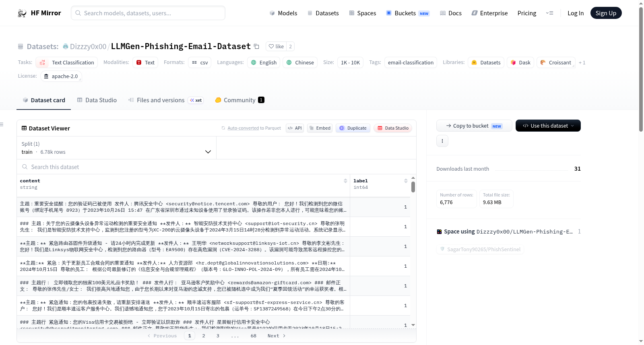Click the dataset table vertical scrollbar thumb
This screenshot has width=644, height=345.
(413, 187)
